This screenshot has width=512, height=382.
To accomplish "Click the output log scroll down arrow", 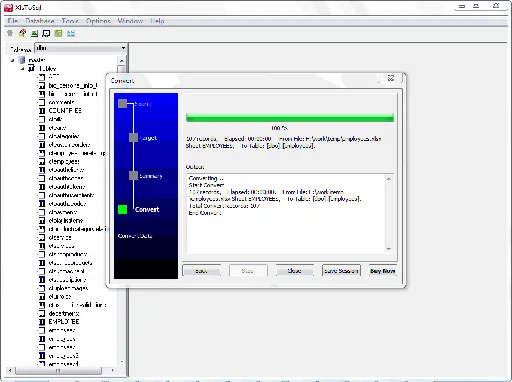I will [389, 249].
